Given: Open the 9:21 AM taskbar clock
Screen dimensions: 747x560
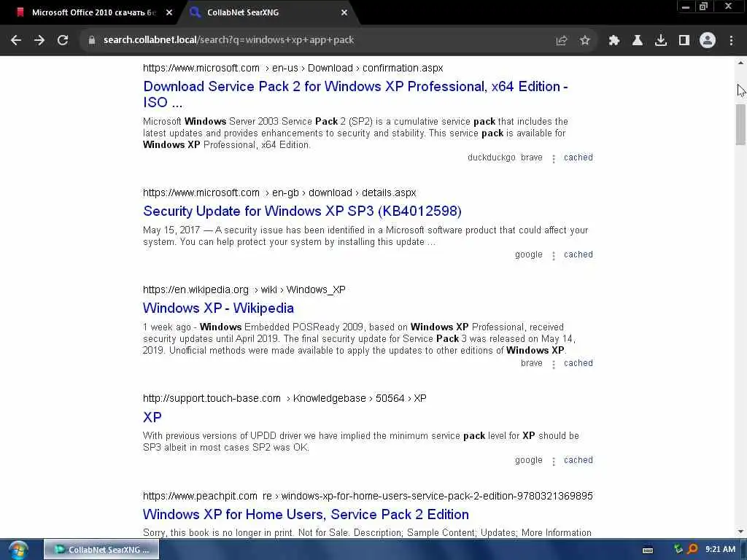Looking at the screenshot, I should 720,550.
